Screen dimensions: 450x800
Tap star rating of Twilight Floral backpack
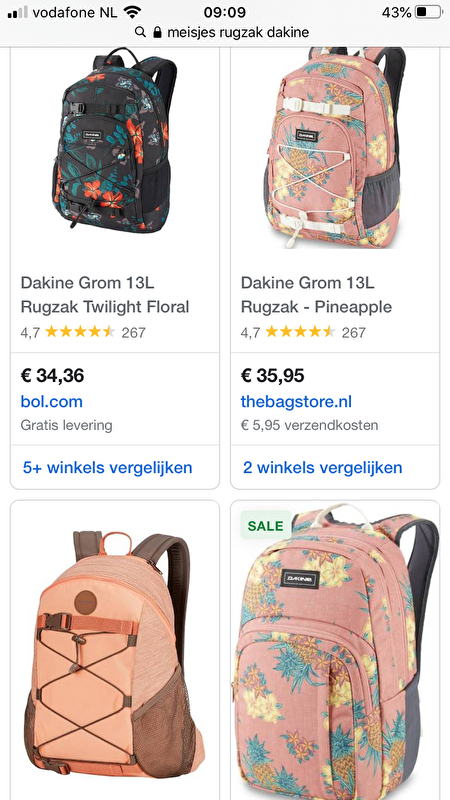pyautogui.click(x=80, y=332)
